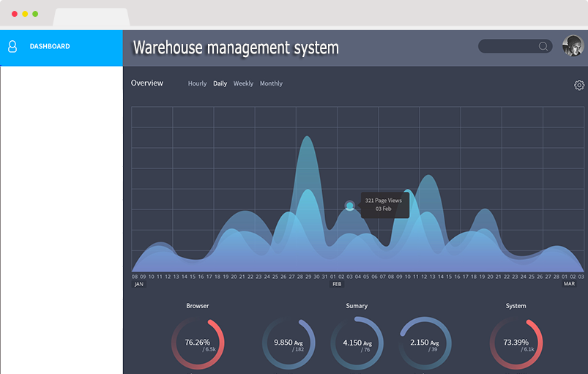Switch to the Daily view
This screenshot has width=588, height=374.
220,83
